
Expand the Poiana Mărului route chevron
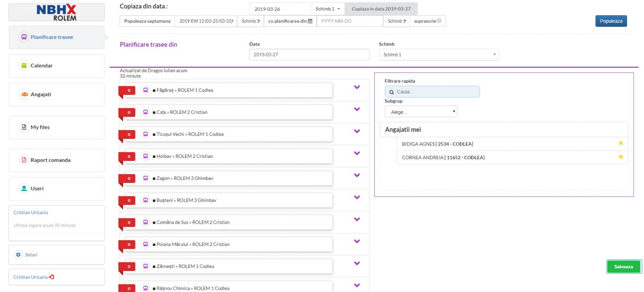[x=357, y=241]
